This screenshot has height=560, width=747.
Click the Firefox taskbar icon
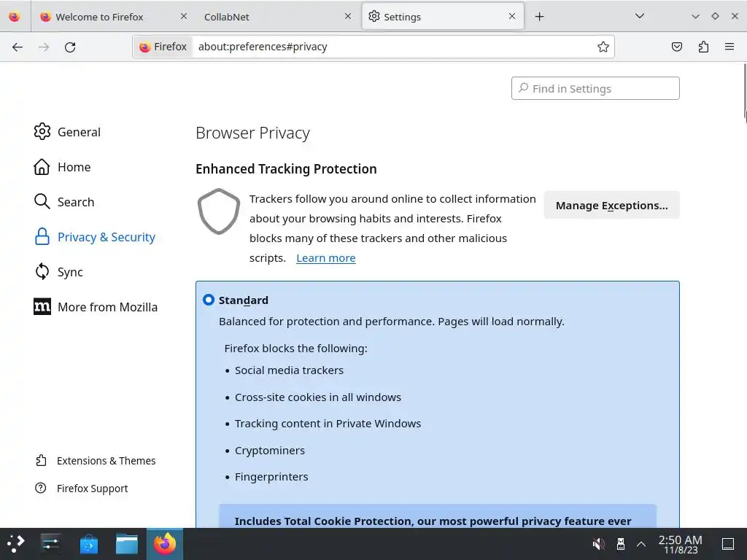pyautogui.click(x=165, y=544)
